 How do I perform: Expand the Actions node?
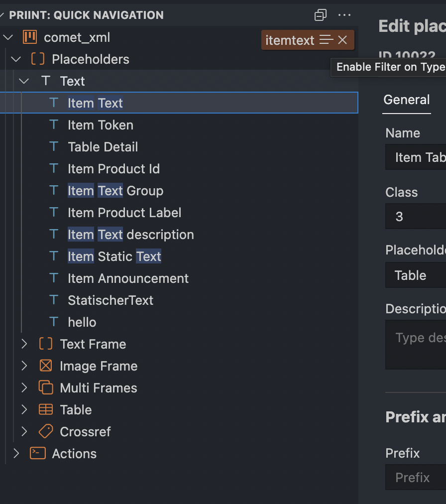pyautogui.click(x=16, y=453)
